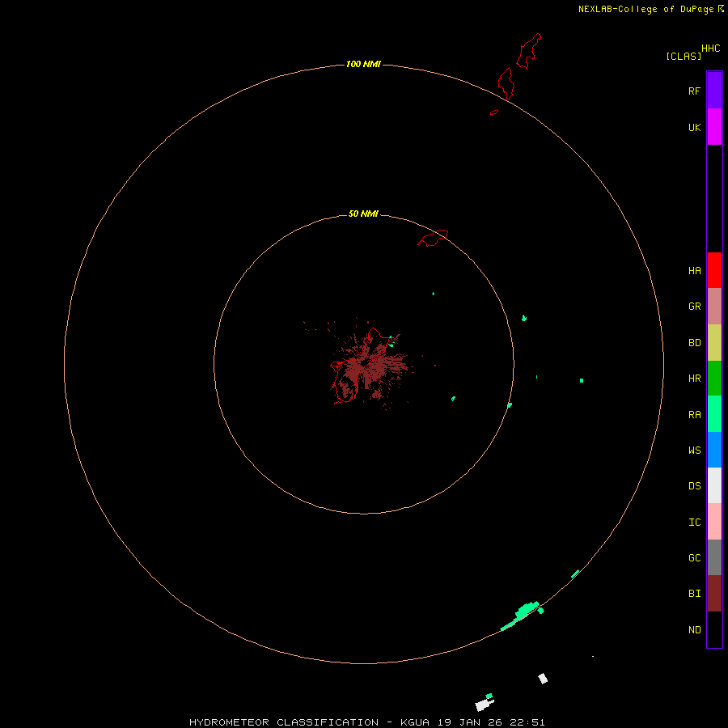Image resolution: width=728 pixels, height=728 pixels.
Task: Click the white dry snow echo at bottom
Action: pyautogui.click(x=483, y=705)
